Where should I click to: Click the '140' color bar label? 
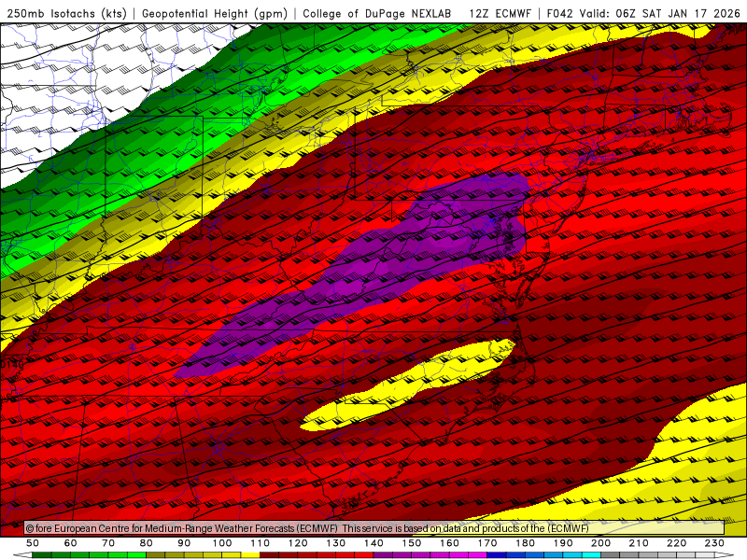click(x=374, y=543)
